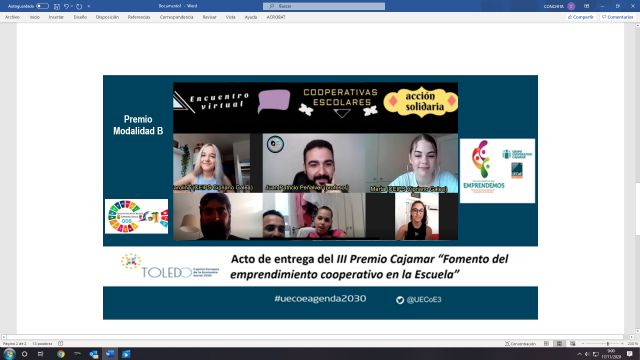Open the Vista ribbon tab

tap(231, 17)
